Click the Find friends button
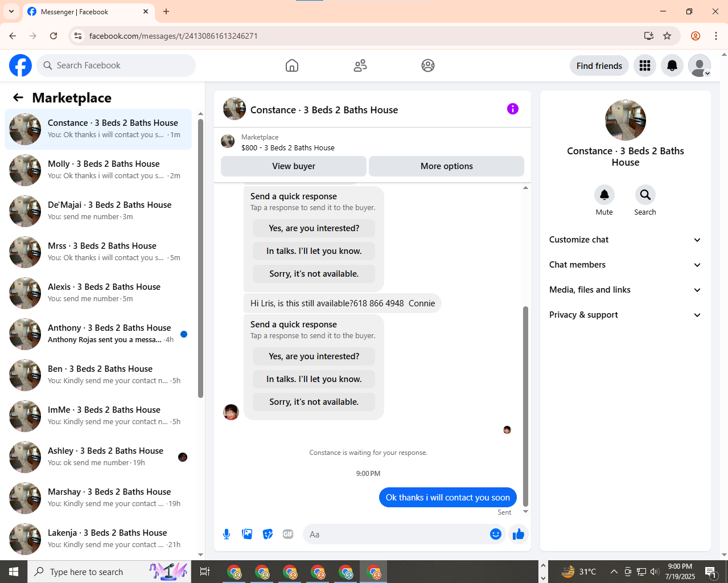The image size is (728, 583). (599, 65)
